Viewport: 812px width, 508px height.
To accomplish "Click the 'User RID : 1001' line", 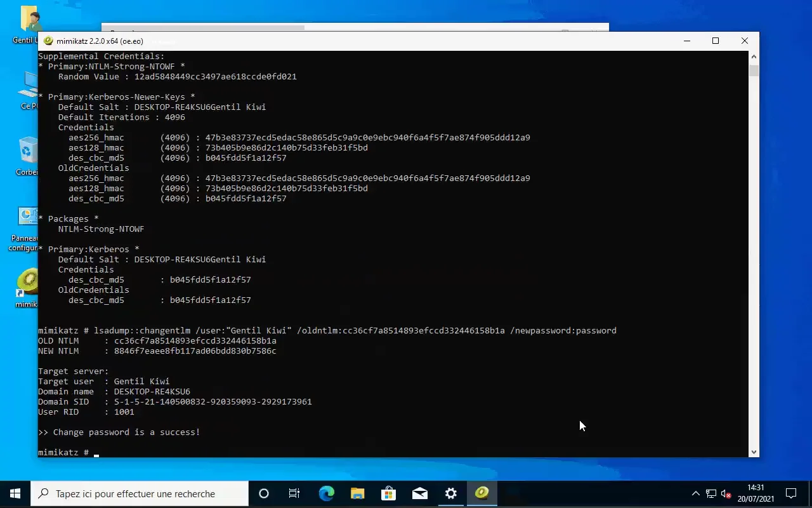I will (x=86, y=412).
